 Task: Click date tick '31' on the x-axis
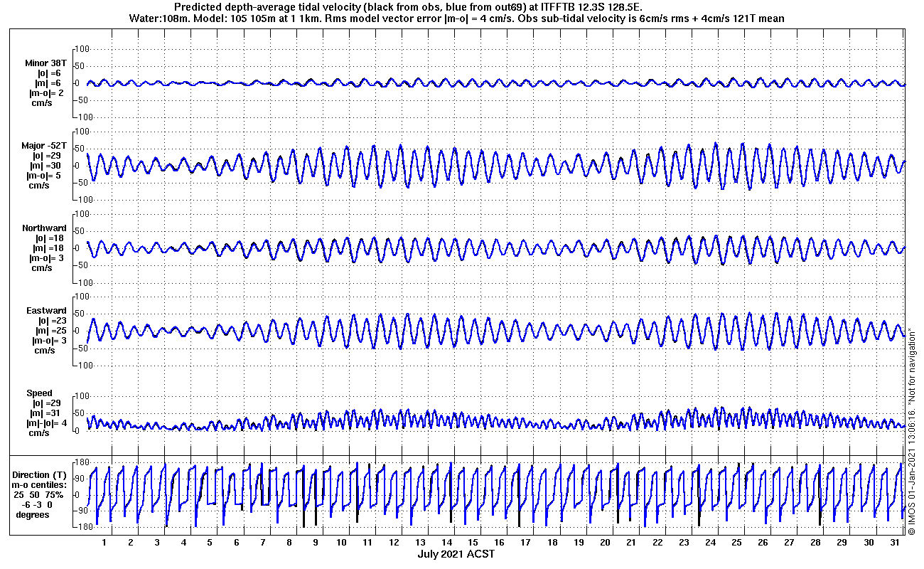(x=895, y=543)
